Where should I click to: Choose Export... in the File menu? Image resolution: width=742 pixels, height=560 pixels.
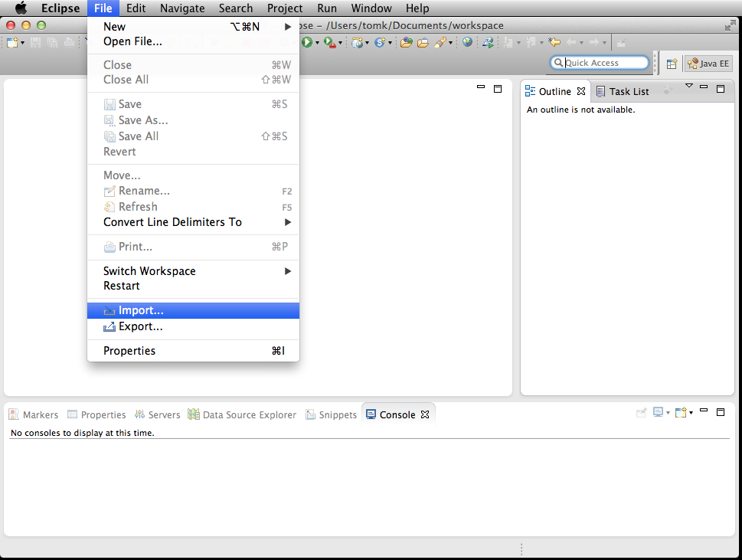tap(140, 326)
